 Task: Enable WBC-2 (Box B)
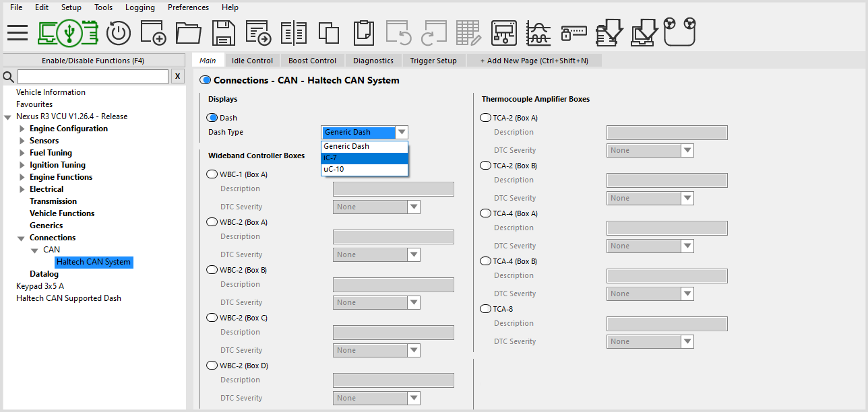click(x=212, y=270)
